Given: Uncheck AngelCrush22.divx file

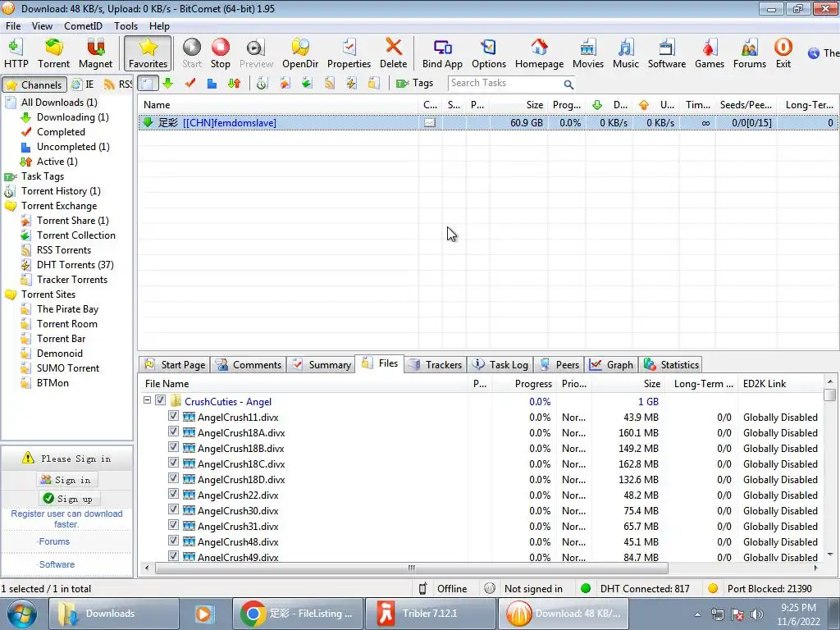Looking at the screenshot, I should (x=173, y=493).
